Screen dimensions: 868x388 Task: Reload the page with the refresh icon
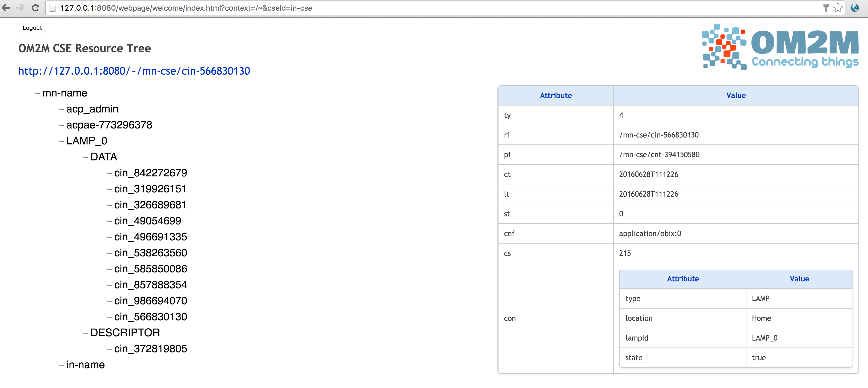click(35, 8)
